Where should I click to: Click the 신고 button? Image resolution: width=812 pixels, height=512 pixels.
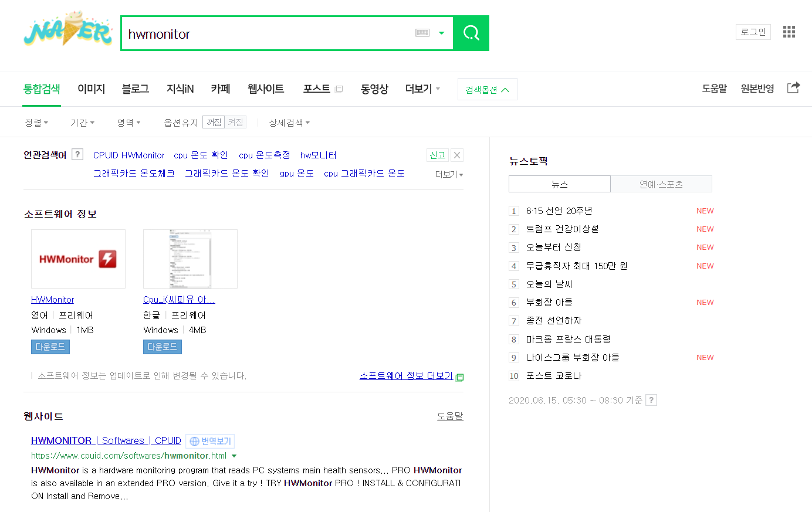pos(438,155)
